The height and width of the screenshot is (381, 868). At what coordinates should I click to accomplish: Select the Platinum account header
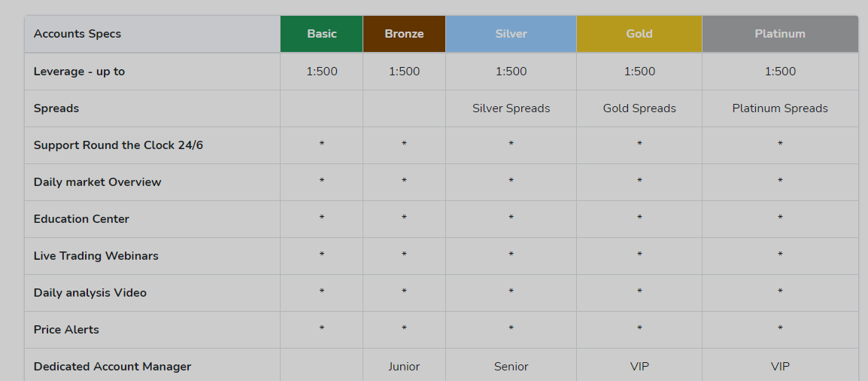point(780,34)
